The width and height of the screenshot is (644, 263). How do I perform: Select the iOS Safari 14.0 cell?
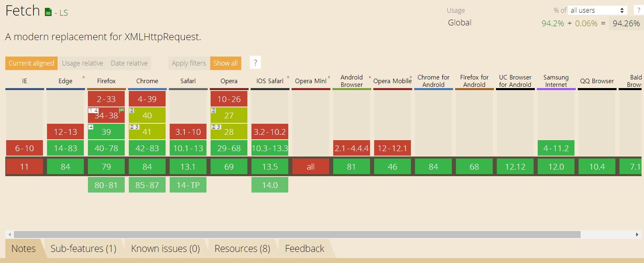coord(270,185)
